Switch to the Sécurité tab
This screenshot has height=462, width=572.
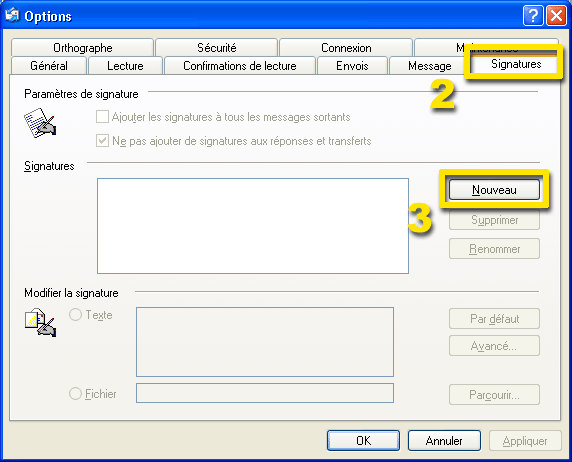pyautogui.click(x=217, y=47)
